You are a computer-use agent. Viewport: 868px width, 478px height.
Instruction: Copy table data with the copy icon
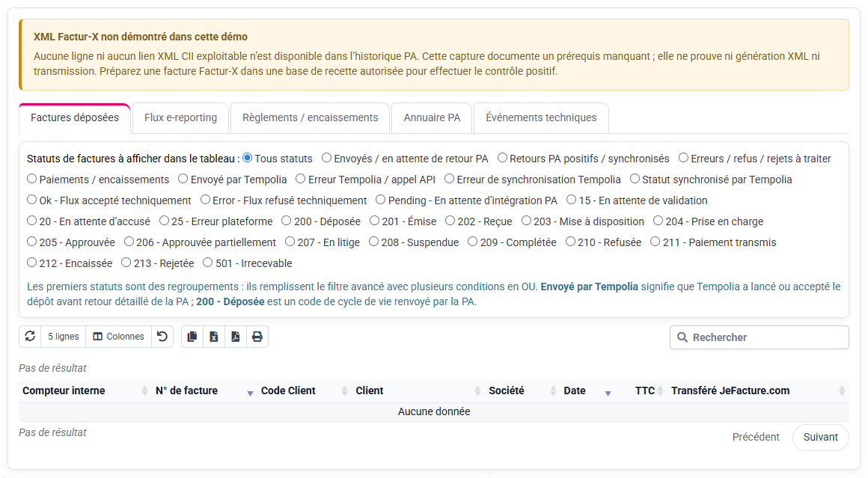pyautogui.click(x=192, y=337)
